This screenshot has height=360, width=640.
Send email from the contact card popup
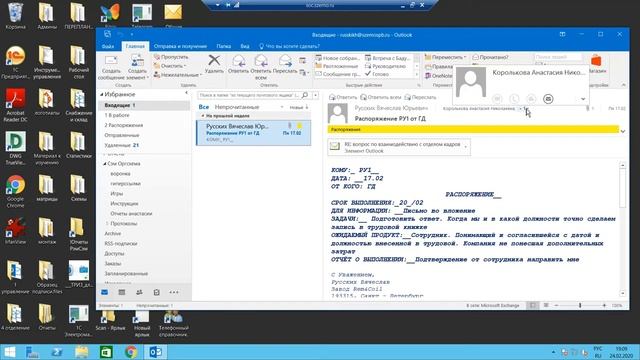coord(548,99)
